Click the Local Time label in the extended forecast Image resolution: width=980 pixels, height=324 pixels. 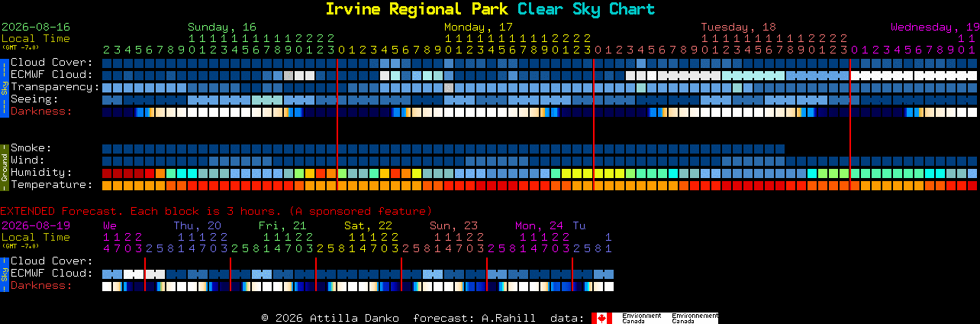36,237
